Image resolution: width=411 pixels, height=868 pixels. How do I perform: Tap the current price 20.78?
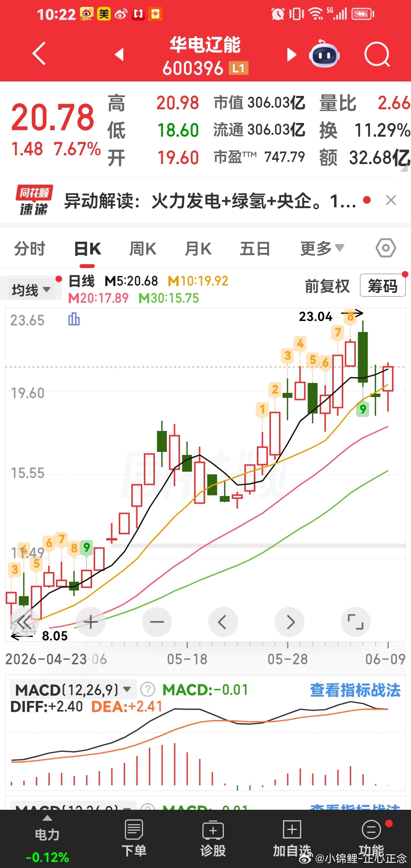pyautogui.click(x=53, y=117)
